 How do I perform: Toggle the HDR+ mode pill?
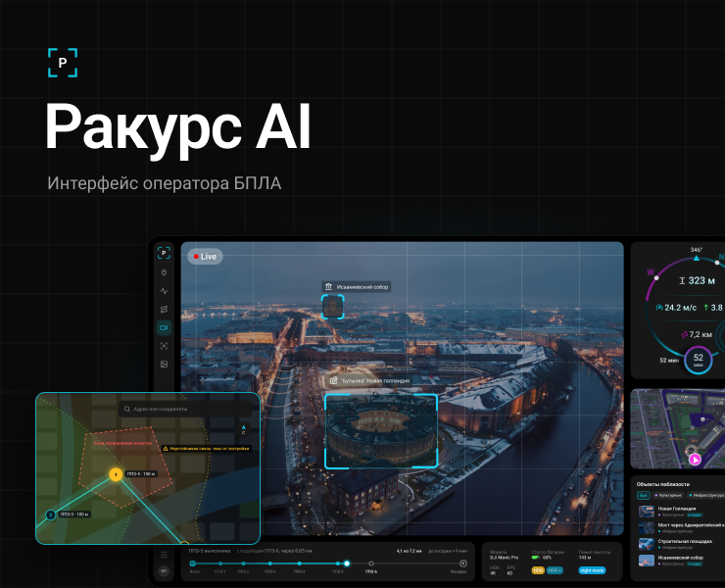pyautogui.click(x=555, y=570)
